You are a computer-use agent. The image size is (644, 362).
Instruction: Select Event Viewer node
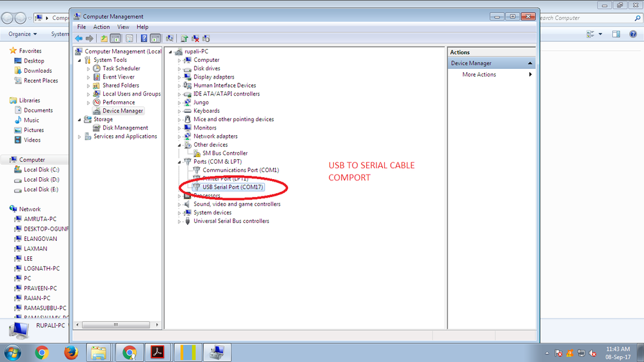pyautogui.click(x=118, y=77)
